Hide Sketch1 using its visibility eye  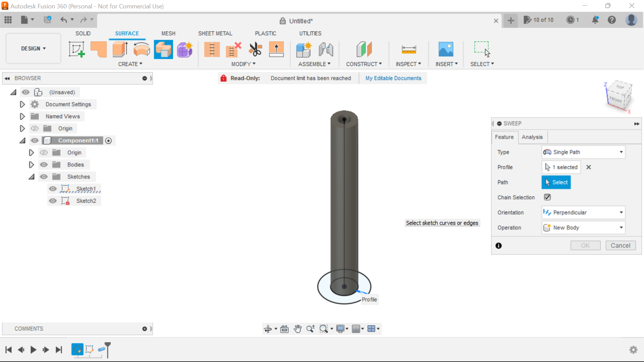pyautogui.click(x=53, y=189)
